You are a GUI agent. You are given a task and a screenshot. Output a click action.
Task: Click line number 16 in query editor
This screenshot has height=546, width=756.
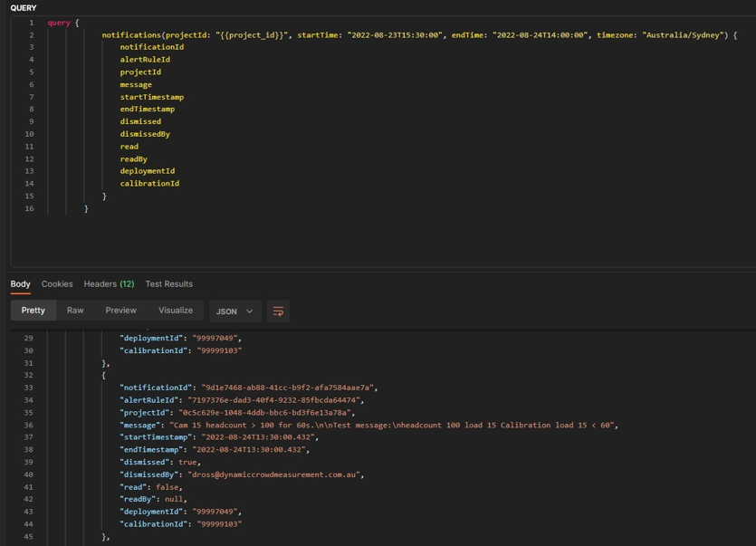point(29,208)
